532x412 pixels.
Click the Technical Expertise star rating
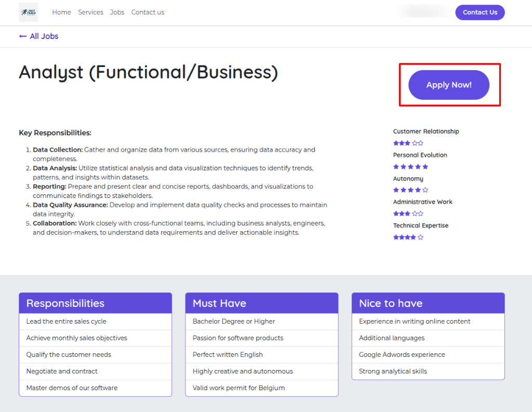click(408, 237)
